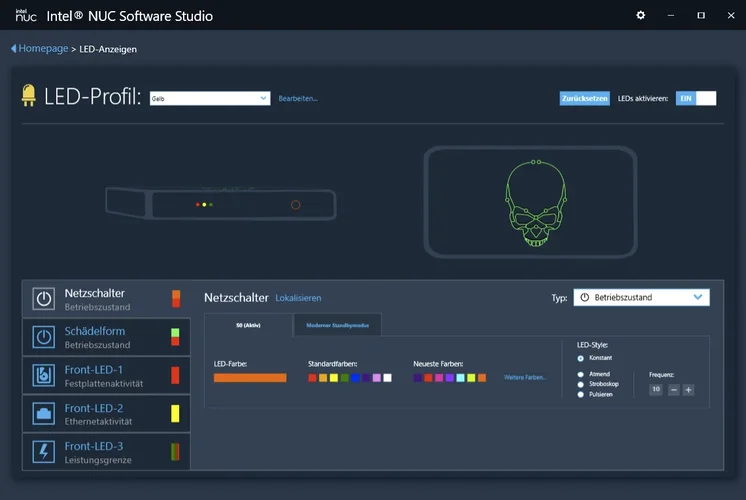Image resolution: width=746 pixels, height=500 pixels.
Task: Select Front-LED-2 Ethernet activity icon
Action: tap(44, 413)
